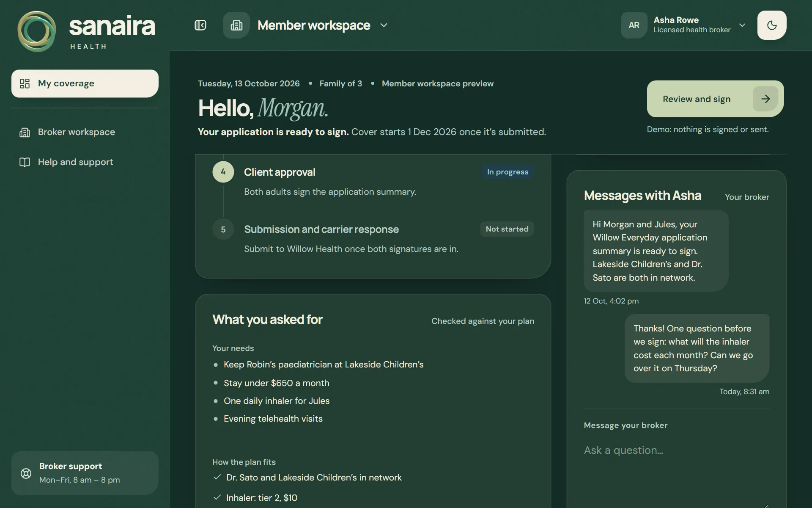Image resolution: width=812 pixels, height=508 pixels.
Task: Open My coverage in the sidebar
Action: [85, 83]
